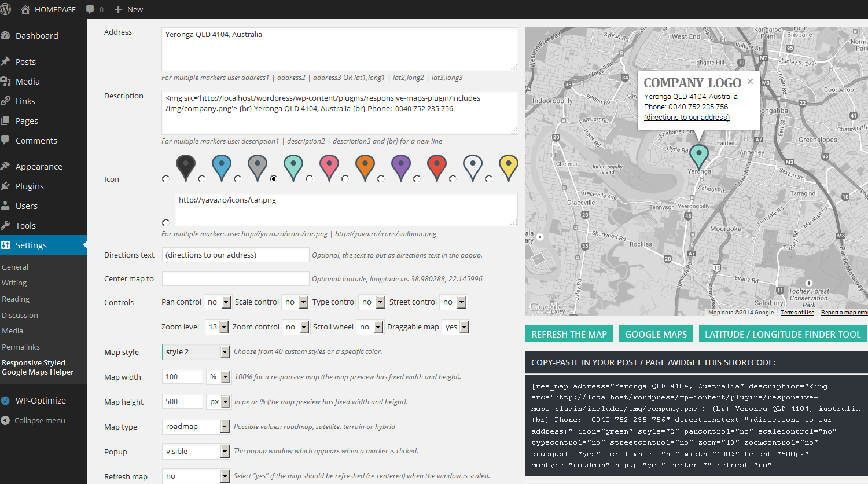Click the REFRESH THE MAP button

pyautogui.click(x=569, y=334)
